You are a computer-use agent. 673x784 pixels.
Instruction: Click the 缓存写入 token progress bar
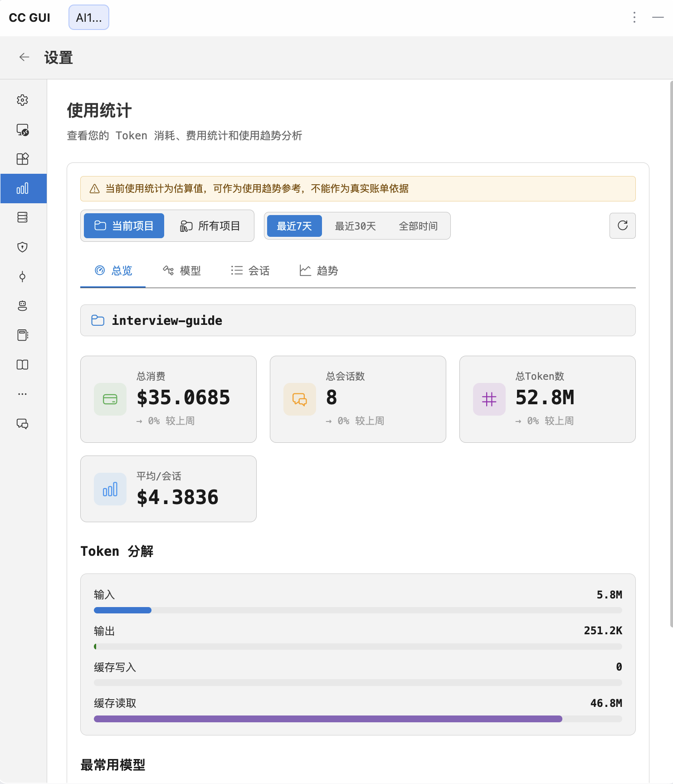[358, 682]
